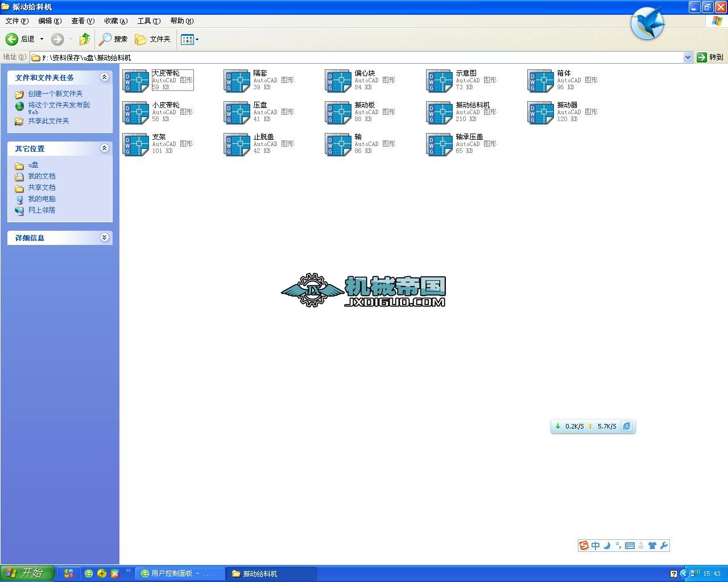Click the network speed widget's browser icon
728x582 pixels.
627,426
